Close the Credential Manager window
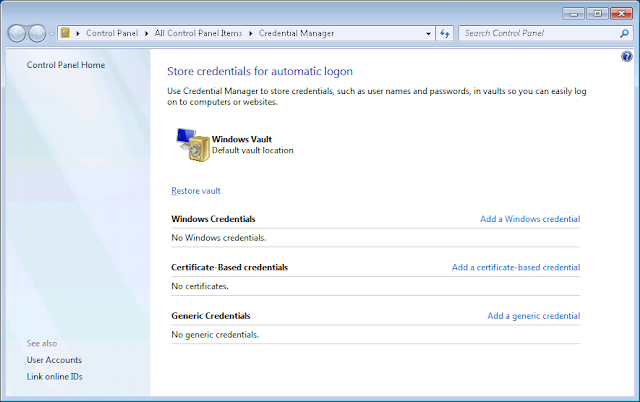 [621, 13]
